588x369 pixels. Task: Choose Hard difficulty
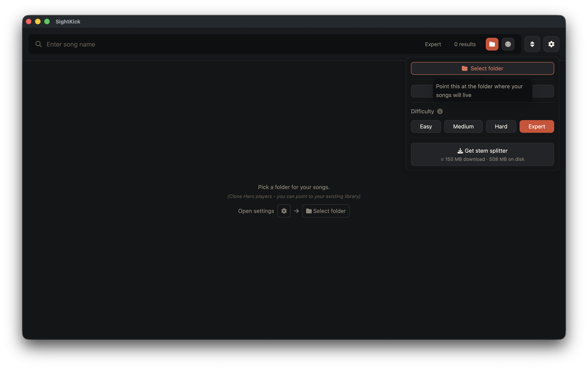501,126
